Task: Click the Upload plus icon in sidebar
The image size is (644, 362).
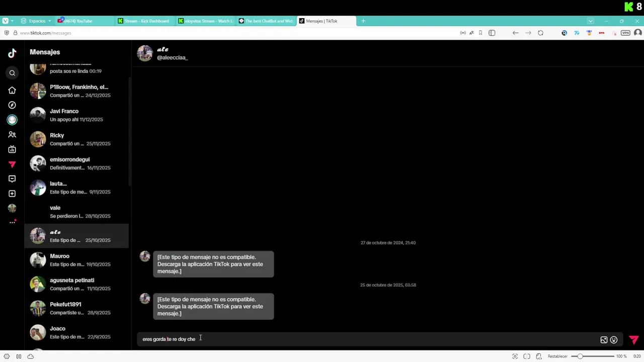Action: 12,194
